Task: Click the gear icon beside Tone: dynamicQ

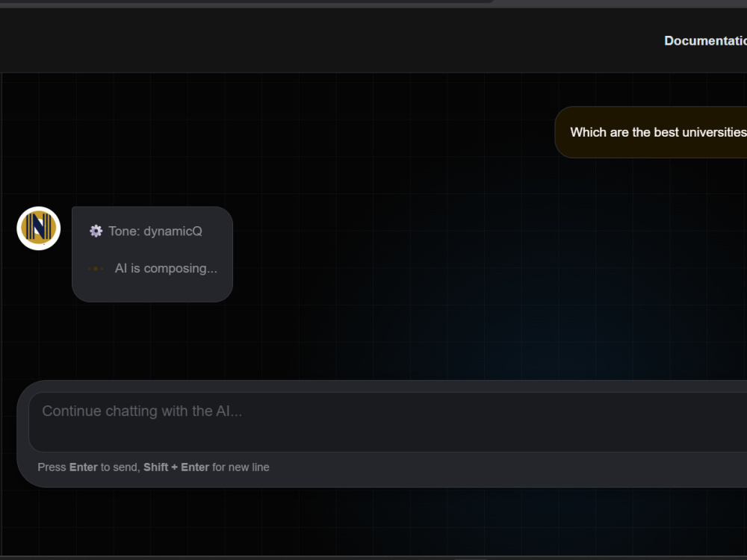Action: click(x=96, y=231)
